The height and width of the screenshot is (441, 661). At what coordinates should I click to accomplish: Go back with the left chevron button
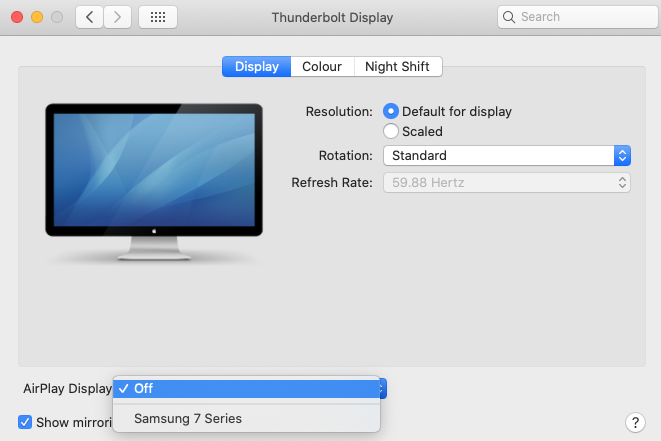pyautogui.click(x=89, y=17)
